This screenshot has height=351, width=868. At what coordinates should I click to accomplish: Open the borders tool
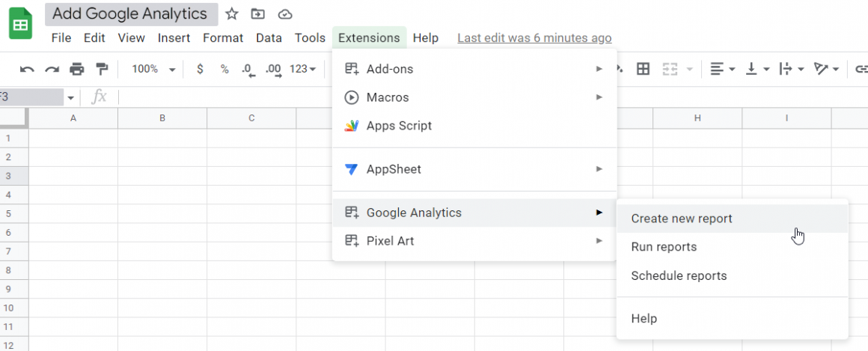tap(643, 69)
